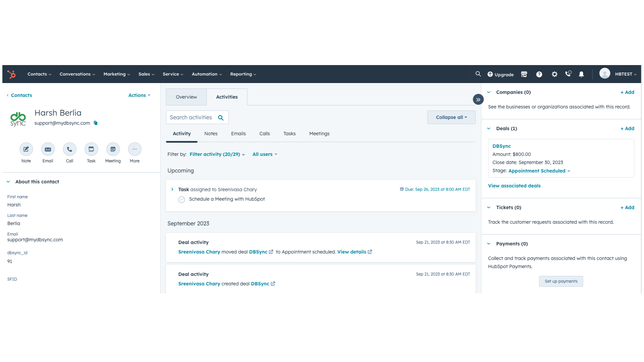Open the Marketplace icon in top bar
The width and height of the screenshot is (644, 362).
(524, 74)
